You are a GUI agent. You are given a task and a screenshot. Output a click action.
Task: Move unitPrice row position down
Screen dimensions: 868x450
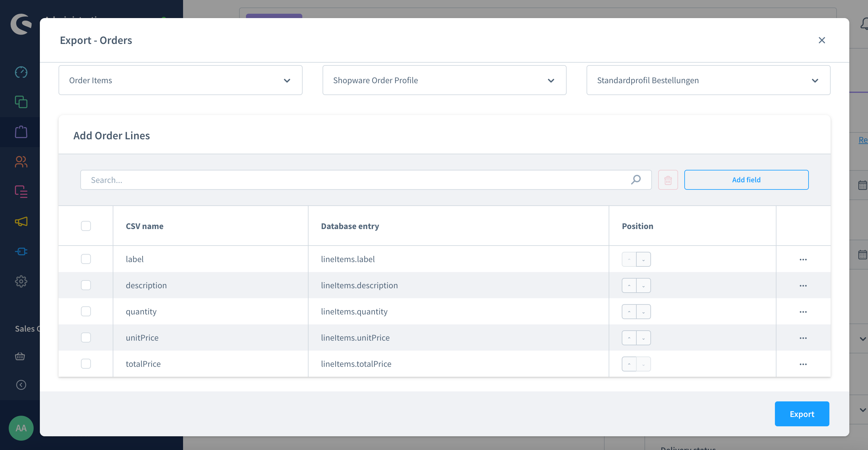pyautogui.click(x=644, y=338)
